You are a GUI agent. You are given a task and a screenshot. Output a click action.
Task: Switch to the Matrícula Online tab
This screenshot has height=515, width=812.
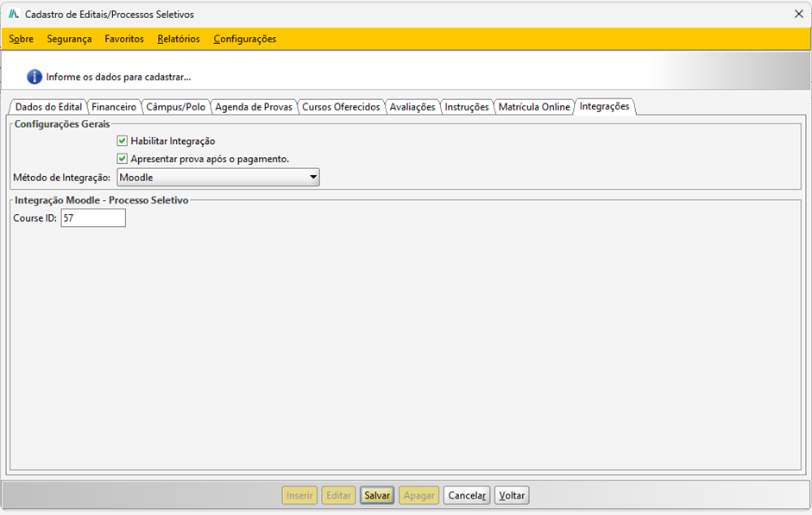[534, 107]
